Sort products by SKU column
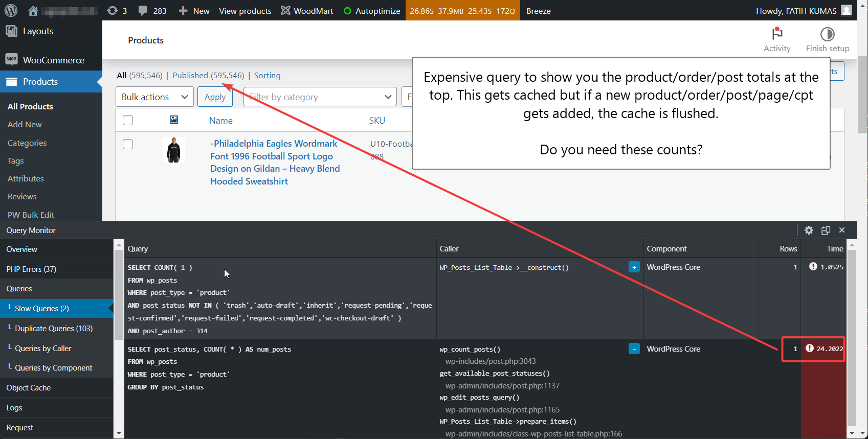Viewport: 868px width, 439px height. click(377, 120)
